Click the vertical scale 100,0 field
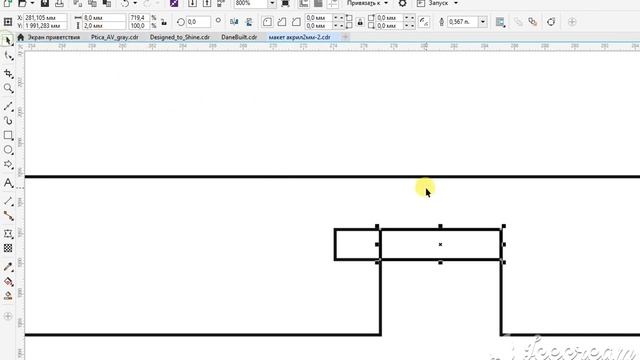 tap(139, 26)
